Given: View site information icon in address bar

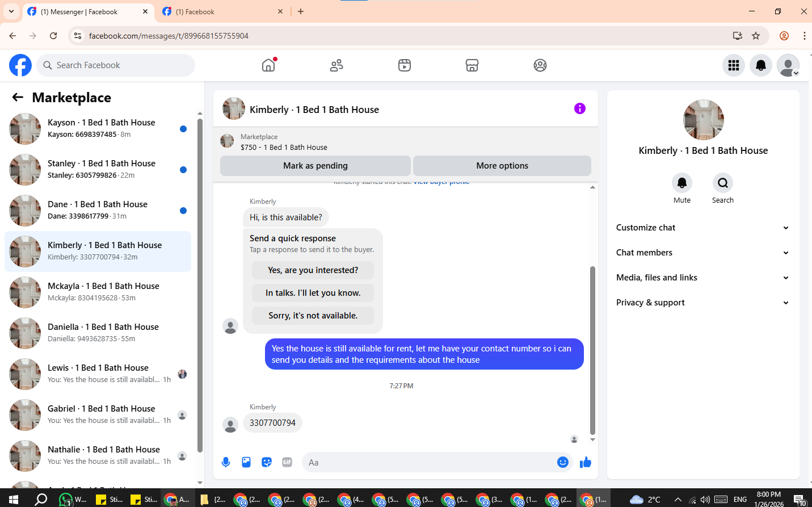Looking at the screenshot, I should [78, 36].
